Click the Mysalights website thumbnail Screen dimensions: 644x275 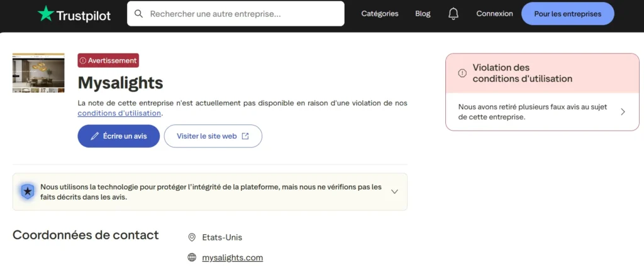point(38,73)
